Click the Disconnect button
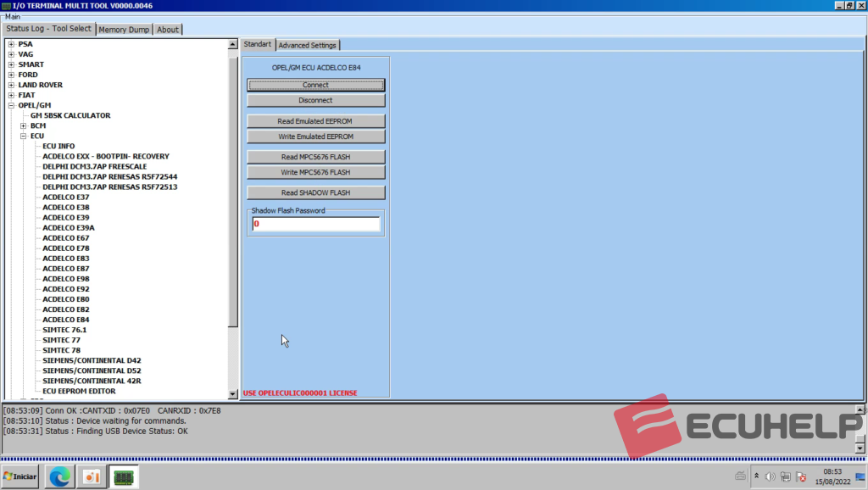Screen dimensions: 868x490 [315, 100]
